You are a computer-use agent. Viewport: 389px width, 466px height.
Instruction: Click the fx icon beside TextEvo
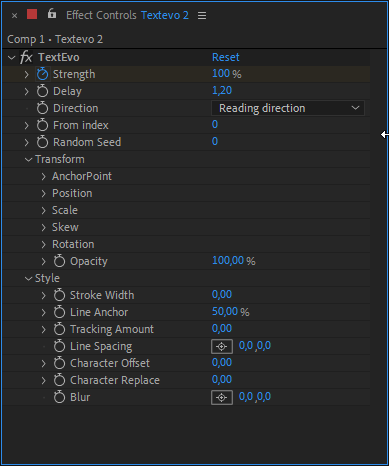26,57
